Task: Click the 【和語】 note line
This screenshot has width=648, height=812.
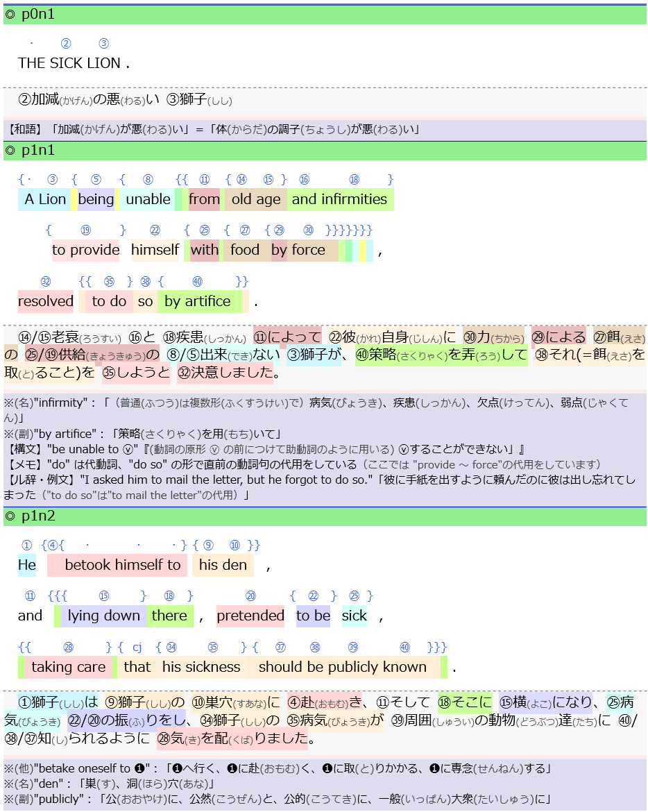Action: point(213,130)
